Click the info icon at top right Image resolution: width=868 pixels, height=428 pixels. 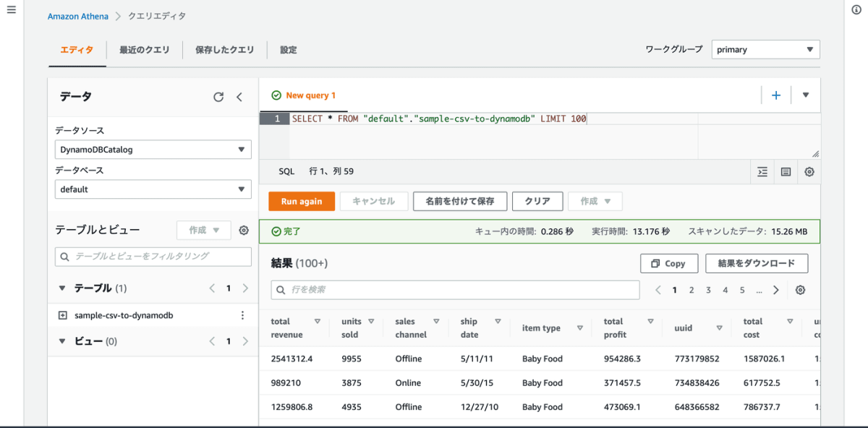856,9
